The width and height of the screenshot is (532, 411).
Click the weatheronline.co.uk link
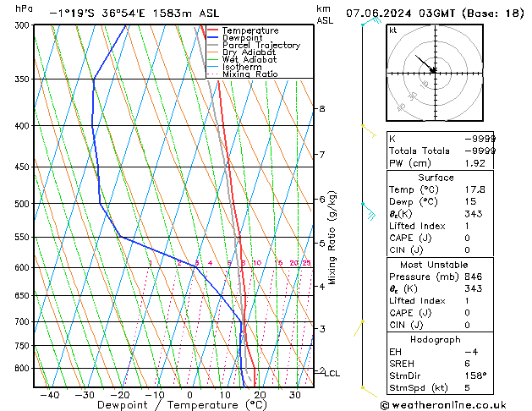[x=443, y=405]
